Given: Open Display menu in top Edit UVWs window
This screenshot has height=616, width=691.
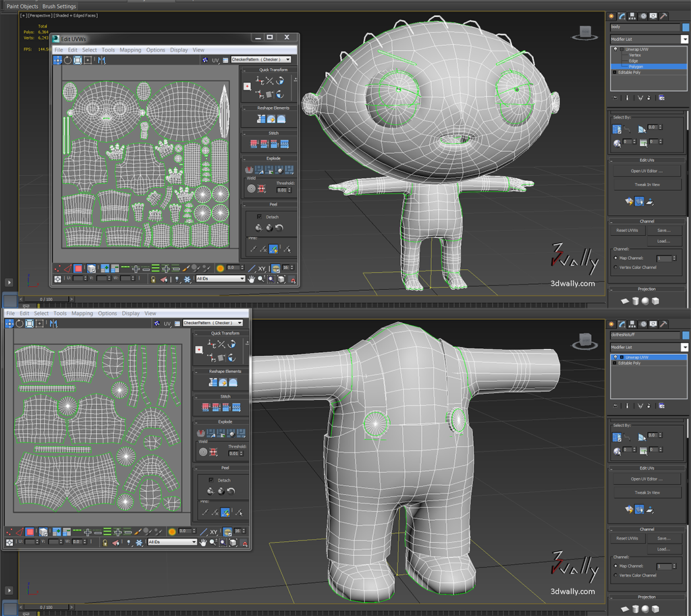Looking at the screenshot, I should pos(179,50).
